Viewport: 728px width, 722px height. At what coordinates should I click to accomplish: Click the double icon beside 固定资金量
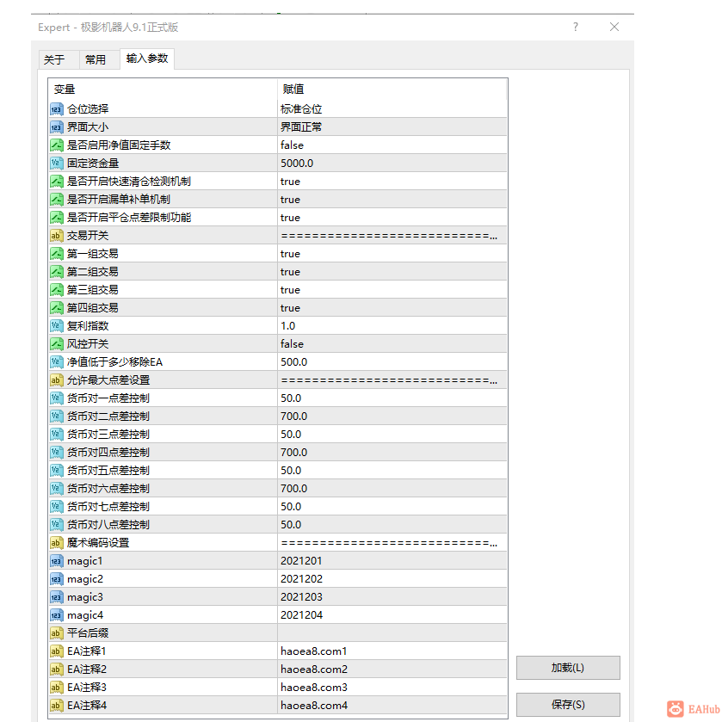(56, 164)
